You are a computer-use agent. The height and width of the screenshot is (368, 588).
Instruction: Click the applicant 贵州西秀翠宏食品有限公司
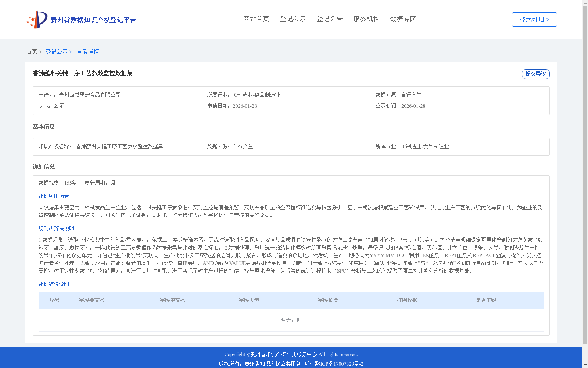(x=90, y=95)
